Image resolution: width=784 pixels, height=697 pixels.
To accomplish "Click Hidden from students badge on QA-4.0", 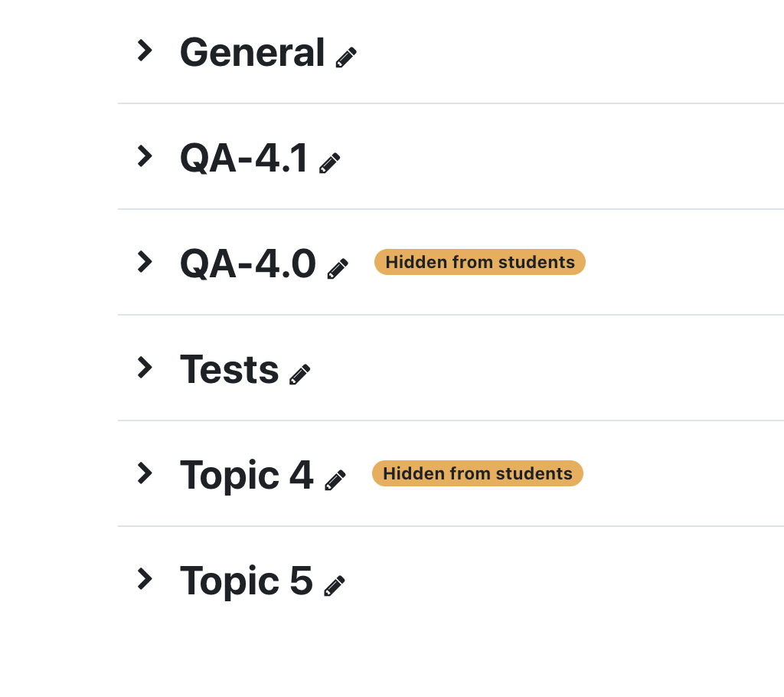I will (480, 262).
